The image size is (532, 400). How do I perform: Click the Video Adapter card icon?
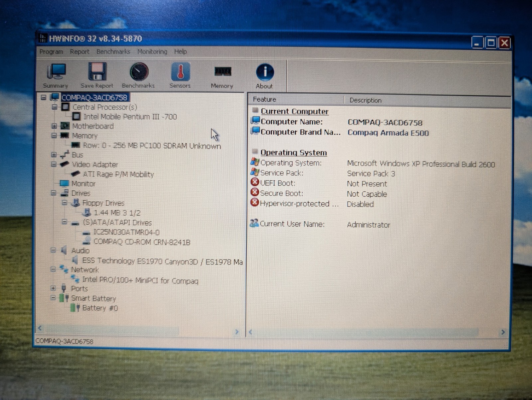[x=65, y=164]
